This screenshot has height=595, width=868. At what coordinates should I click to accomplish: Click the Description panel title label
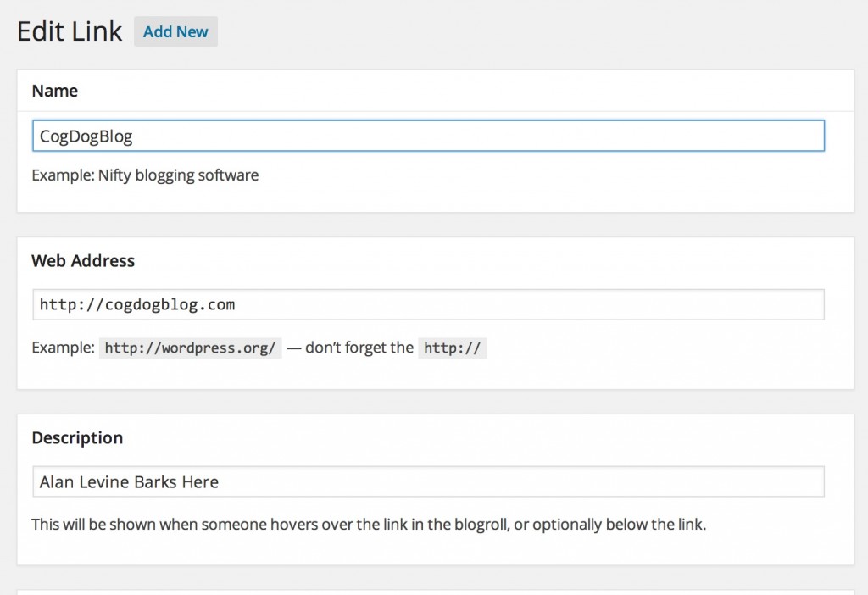point(77,438)
